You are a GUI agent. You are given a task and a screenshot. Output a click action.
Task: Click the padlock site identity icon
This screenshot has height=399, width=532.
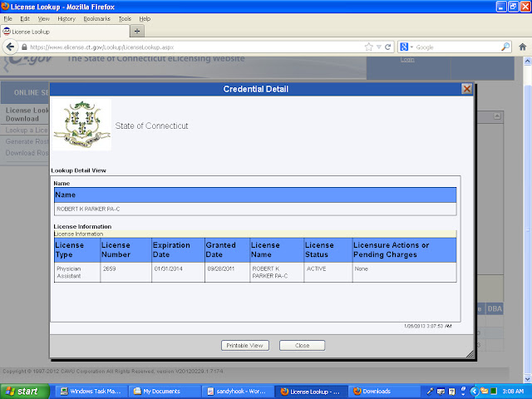[x=24, y=47]
